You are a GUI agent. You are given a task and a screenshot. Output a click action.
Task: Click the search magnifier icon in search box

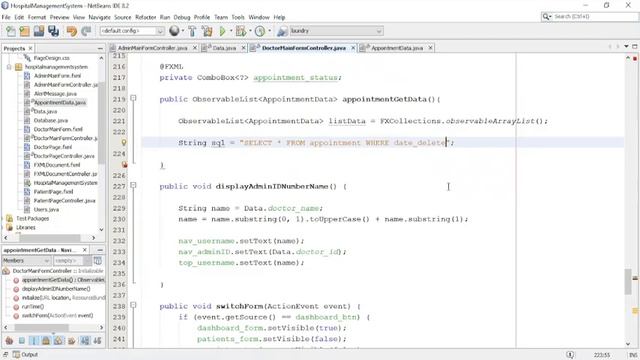(x=546, y=17)
